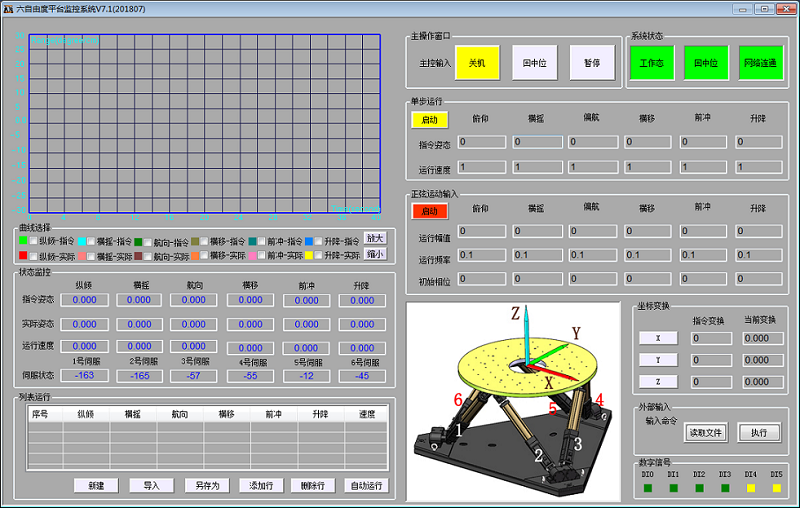The image size is (800, 508).
Task: Start sine motion with red 启动 button
Action: coord(429,211)
